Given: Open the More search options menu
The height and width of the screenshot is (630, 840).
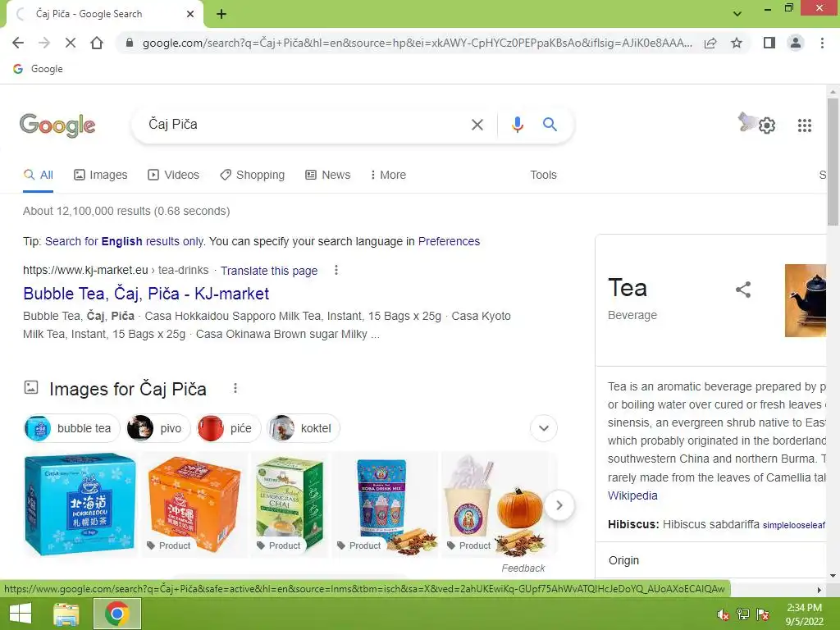Looking at the screenshot, I should tap(388, 175).
